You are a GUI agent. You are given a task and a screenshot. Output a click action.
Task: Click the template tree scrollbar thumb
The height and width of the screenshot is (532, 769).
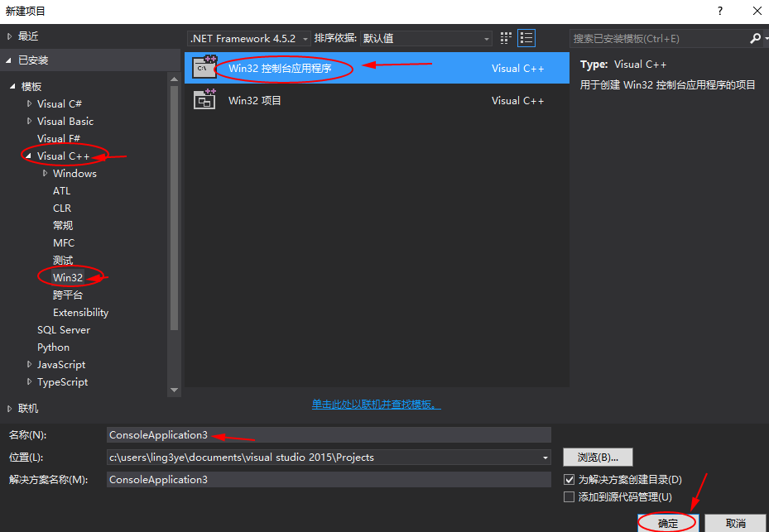point(174,208)
